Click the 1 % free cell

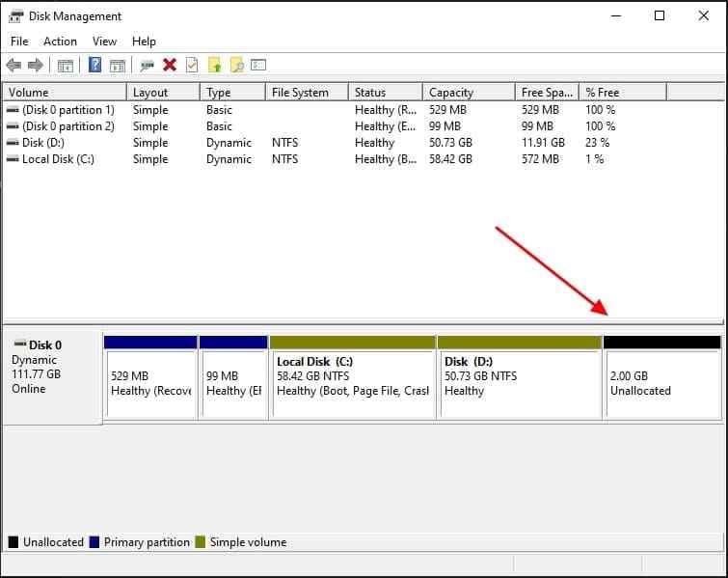pyautogui.click(x=595, y=159)
